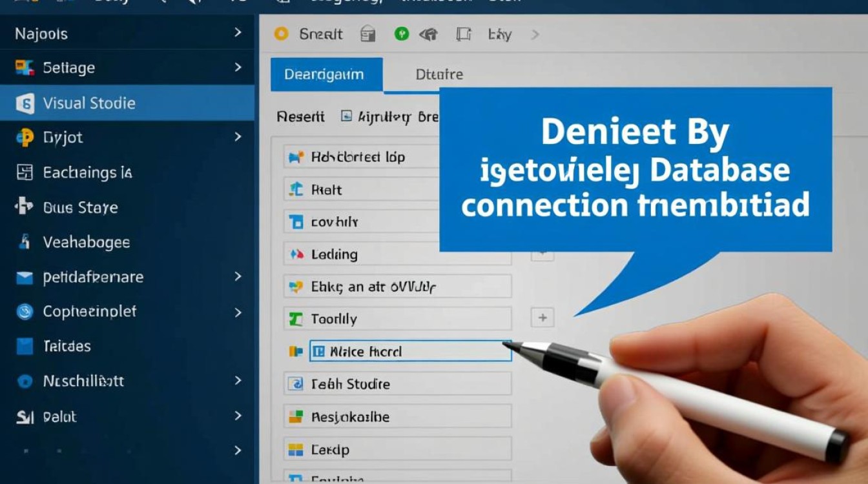Expand the Najools chevron
The width and height of the screenshot is (868, 484).
(x=238, y=32)
